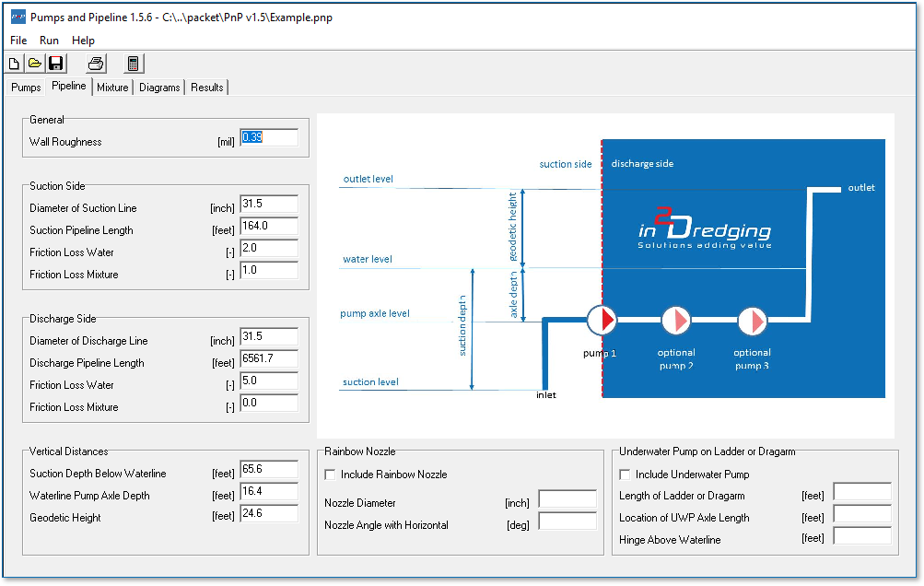
Task: Click the 'suction level' diagram label
Action: coord(370,382)
